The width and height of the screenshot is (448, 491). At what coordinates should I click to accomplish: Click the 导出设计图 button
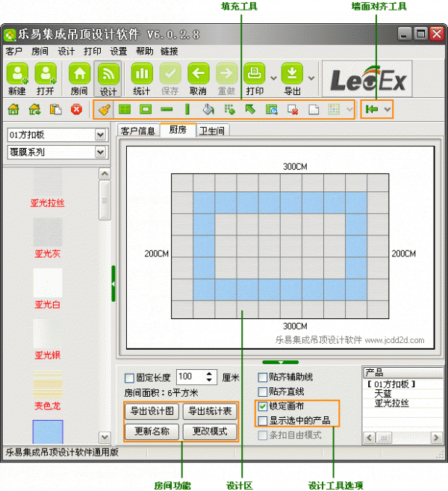[152, 411]
